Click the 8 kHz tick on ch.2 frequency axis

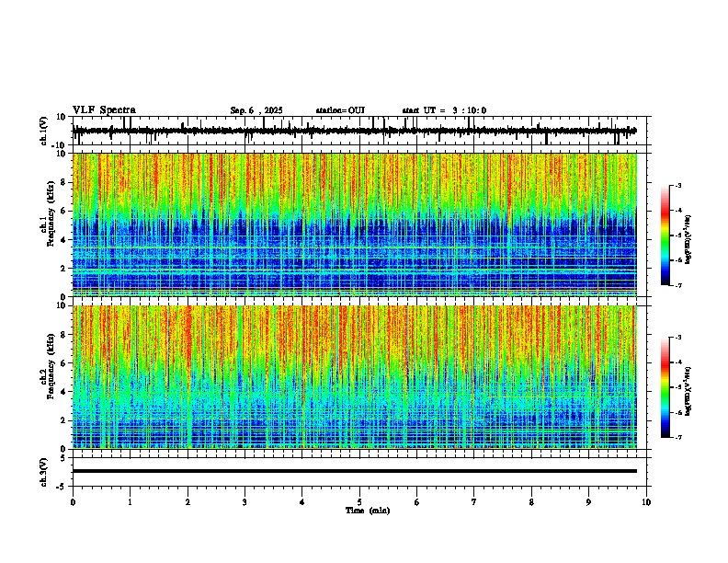[x=63, y=335]
